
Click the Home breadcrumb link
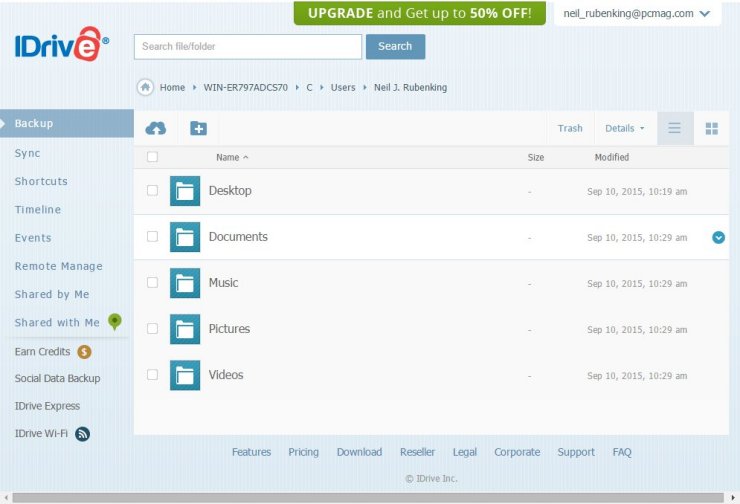172,87
